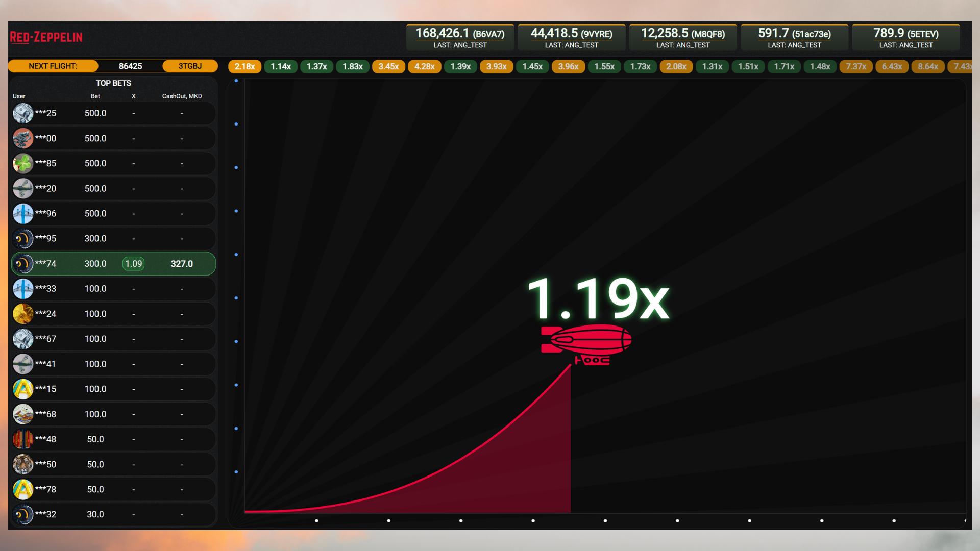The image size is (980, 551).
Task: Click the 4.28x history multiplier badge
Action: (424, 66)
